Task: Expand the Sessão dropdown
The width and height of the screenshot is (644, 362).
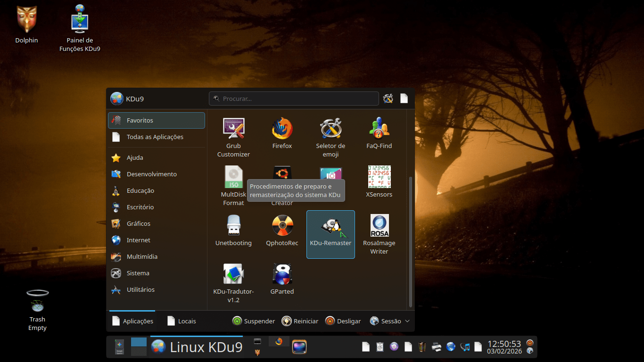Action: click(390, 321)
